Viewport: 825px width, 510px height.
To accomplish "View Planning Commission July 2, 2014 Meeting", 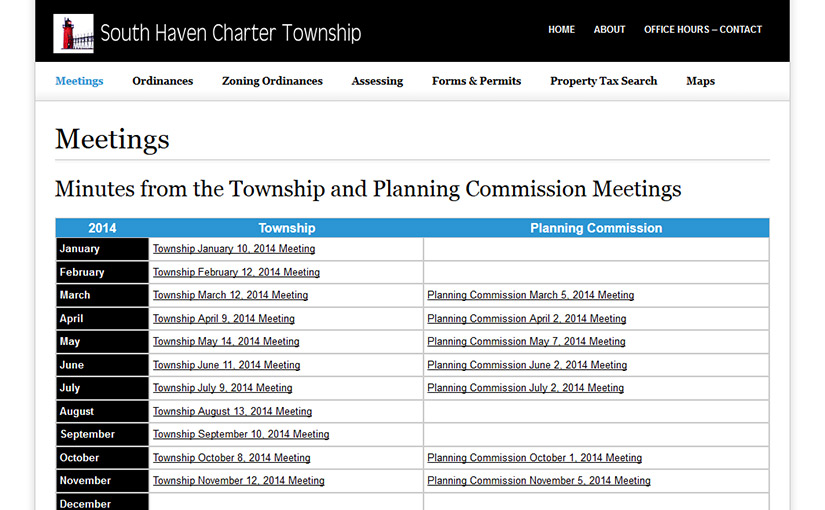I will coord(526,388).
